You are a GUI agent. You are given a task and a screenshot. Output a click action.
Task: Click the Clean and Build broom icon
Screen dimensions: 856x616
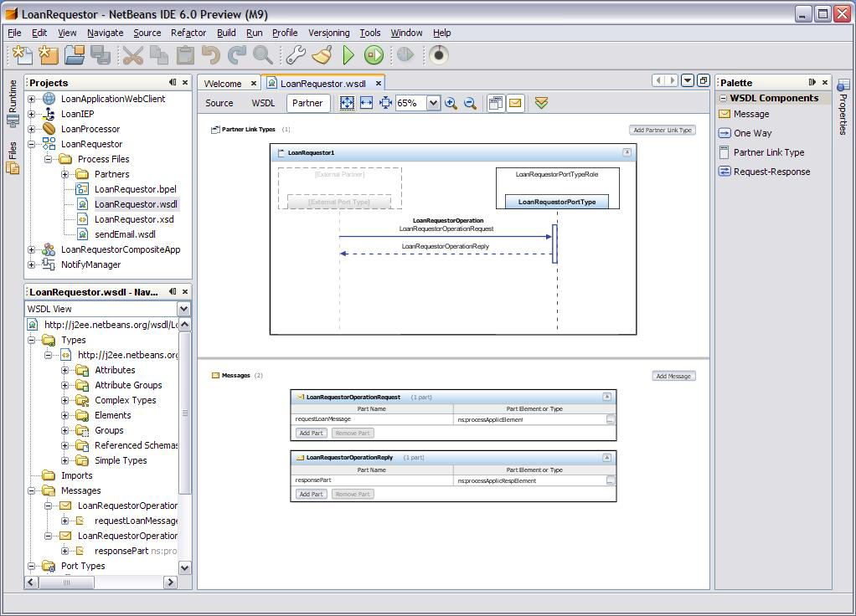point(322,55)
